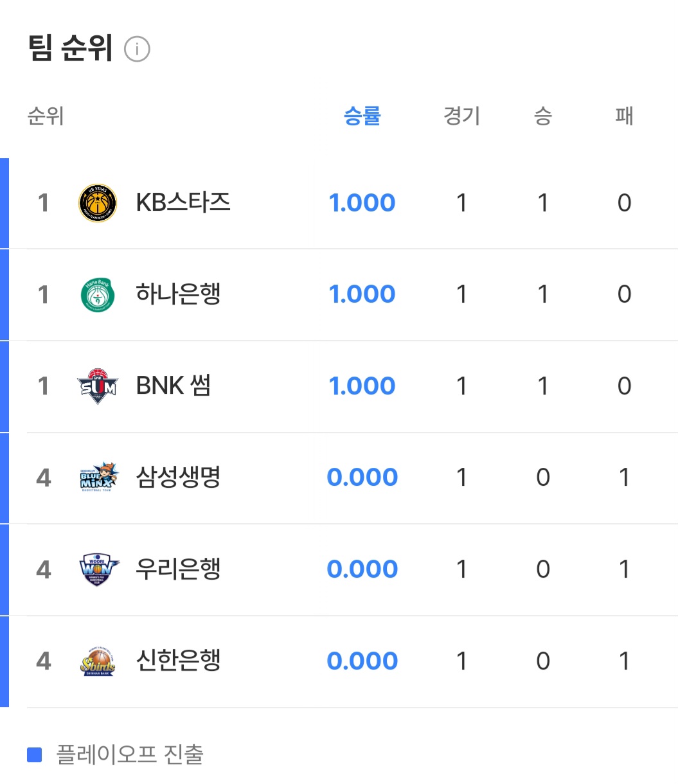This screenshot has height=784, width=678.
Task: Open the 우리은행 team name
Action: (179, 569)
